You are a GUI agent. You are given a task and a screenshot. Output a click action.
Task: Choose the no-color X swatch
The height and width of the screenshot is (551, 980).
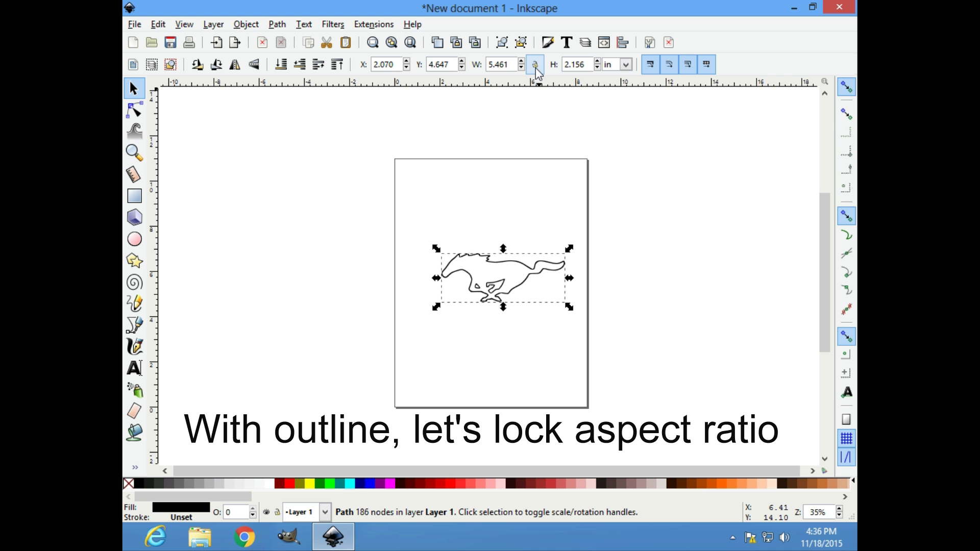click(129, 483)
